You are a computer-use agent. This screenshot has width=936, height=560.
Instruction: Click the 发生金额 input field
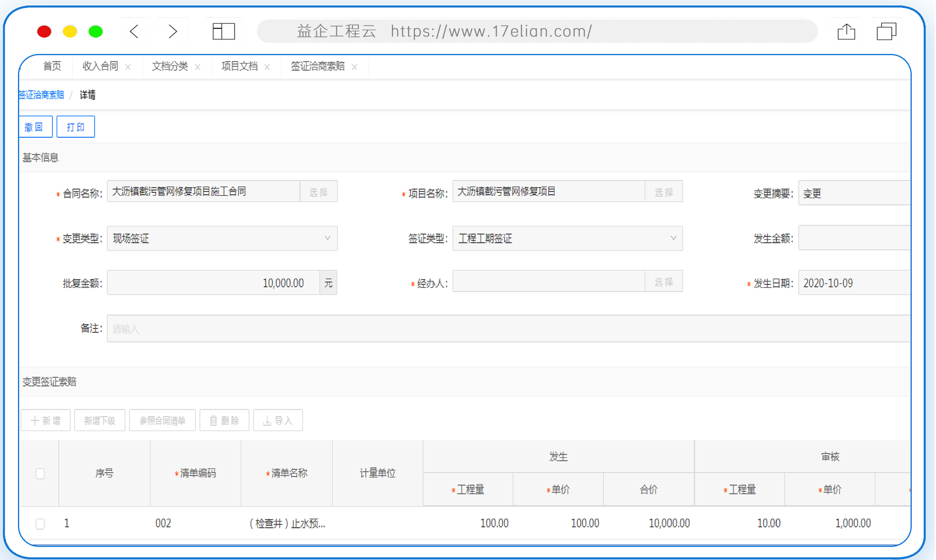click(x=855, y=238)
